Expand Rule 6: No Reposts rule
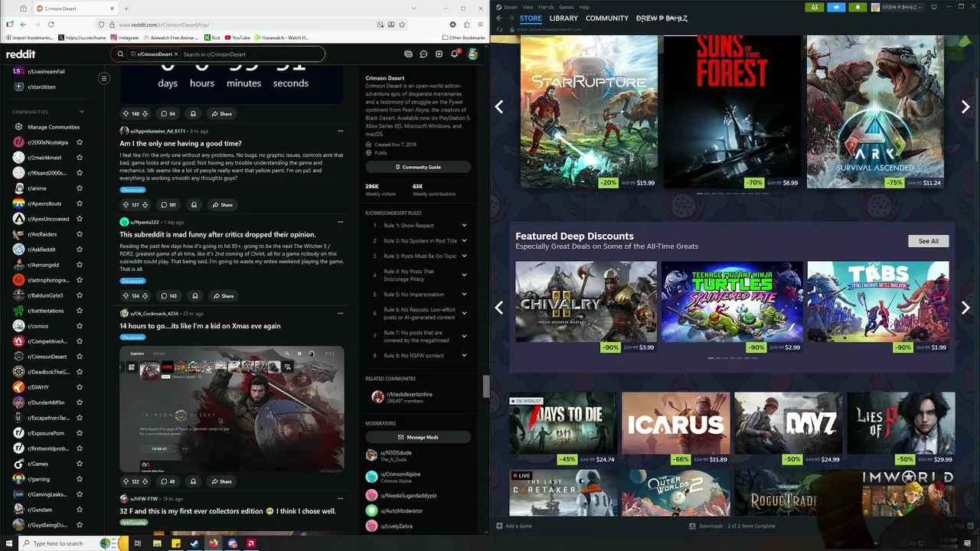Image resolution: width=980 pixels, height=551 pixels. (464, 313)
